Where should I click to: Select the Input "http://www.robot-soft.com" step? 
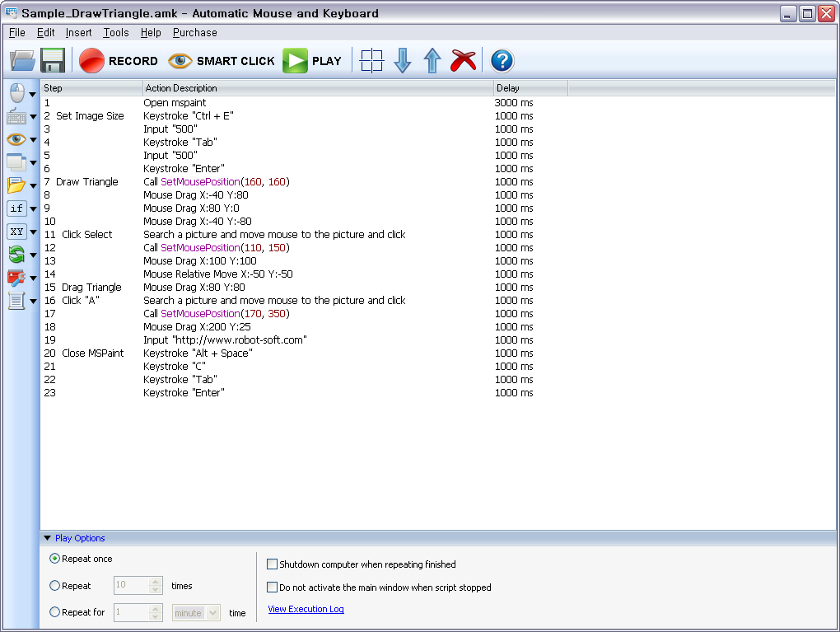[x=437, y=339]
